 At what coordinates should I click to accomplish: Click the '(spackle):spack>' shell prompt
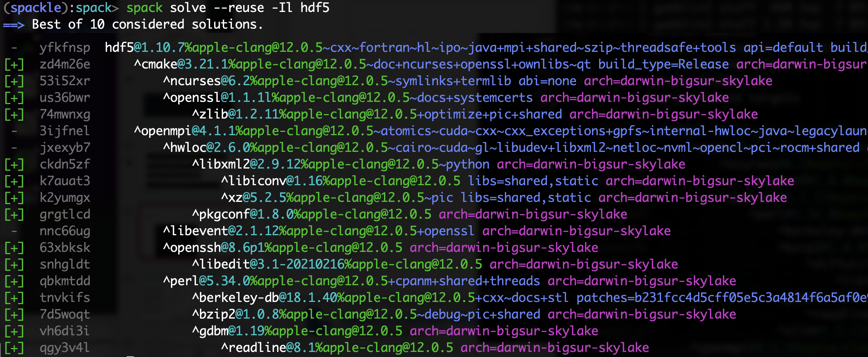61,8
